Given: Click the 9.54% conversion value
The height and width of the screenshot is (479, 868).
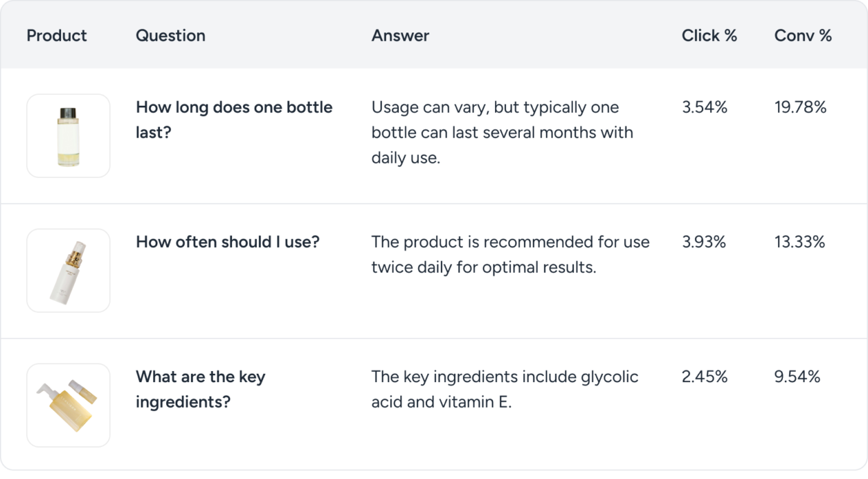Looking at the screenshot, I should [x=797, y=377].
